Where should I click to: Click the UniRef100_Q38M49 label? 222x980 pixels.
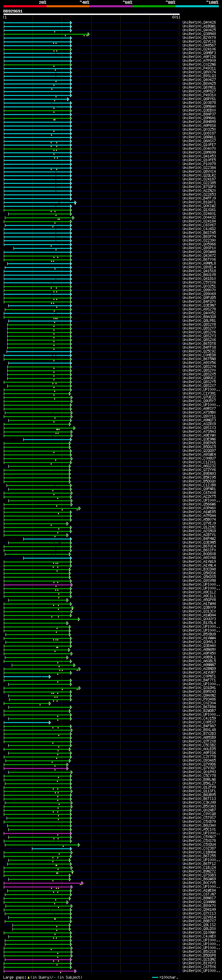199,34
